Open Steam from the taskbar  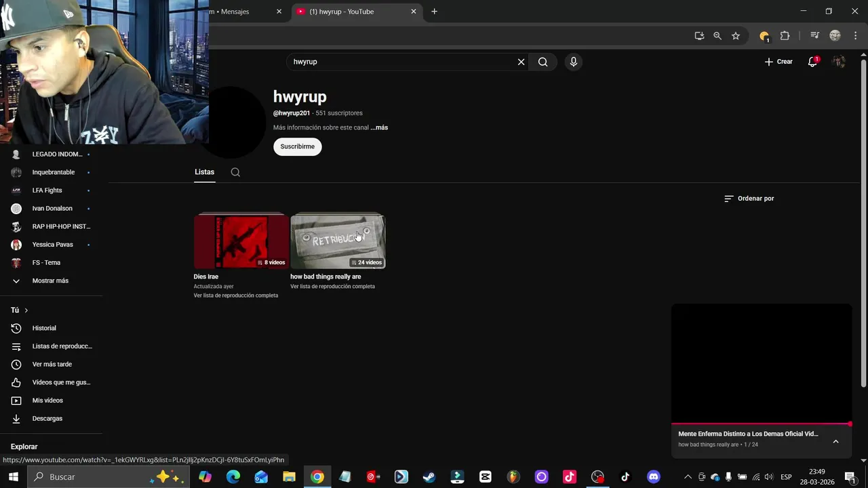point(429,477)
